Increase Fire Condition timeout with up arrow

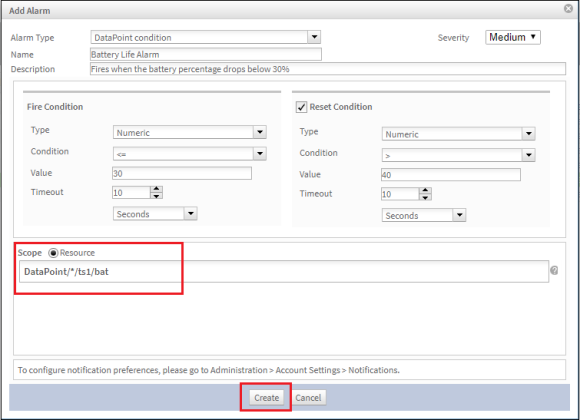coord(156,189)
